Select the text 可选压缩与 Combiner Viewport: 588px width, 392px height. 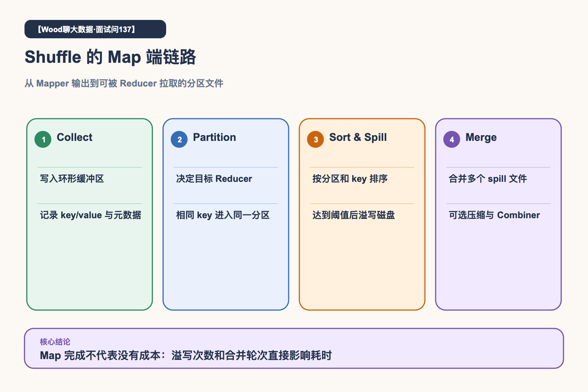point(494,215)
